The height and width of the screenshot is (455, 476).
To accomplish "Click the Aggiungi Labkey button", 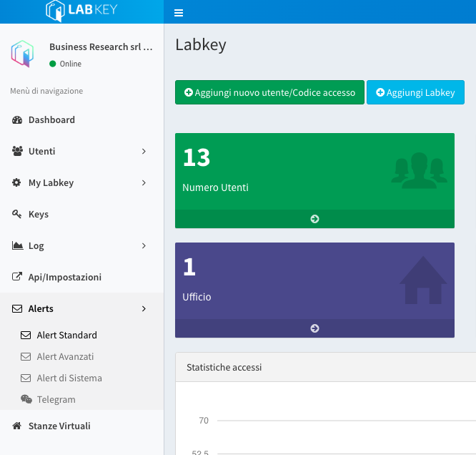I will tap(415, 92).
